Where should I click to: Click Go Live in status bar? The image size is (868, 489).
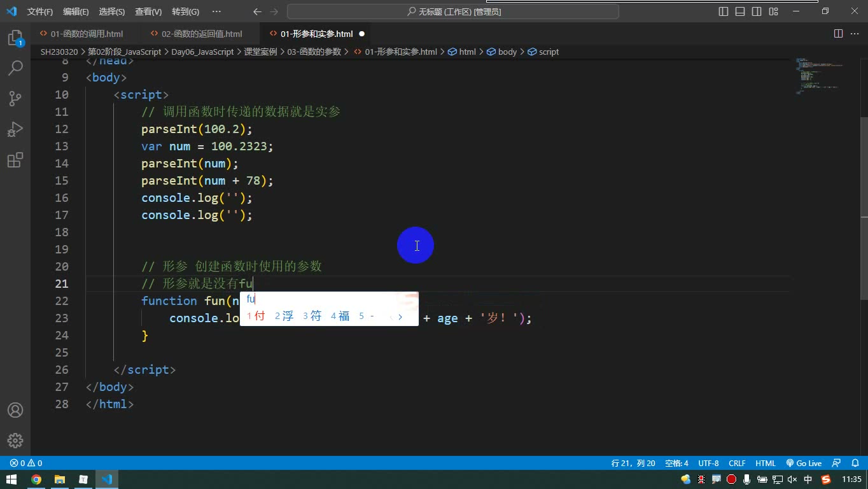pyautogui.click(x=804, y=464)
